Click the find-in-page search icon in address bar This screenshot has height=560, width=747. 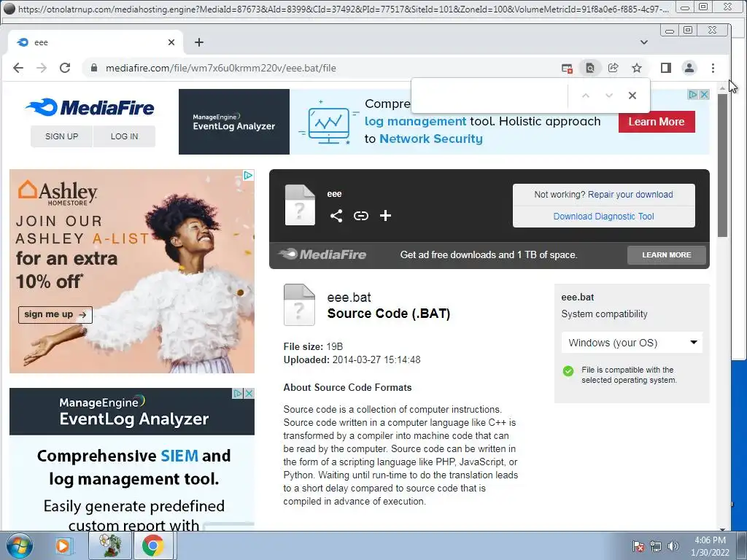coord(589,68)
